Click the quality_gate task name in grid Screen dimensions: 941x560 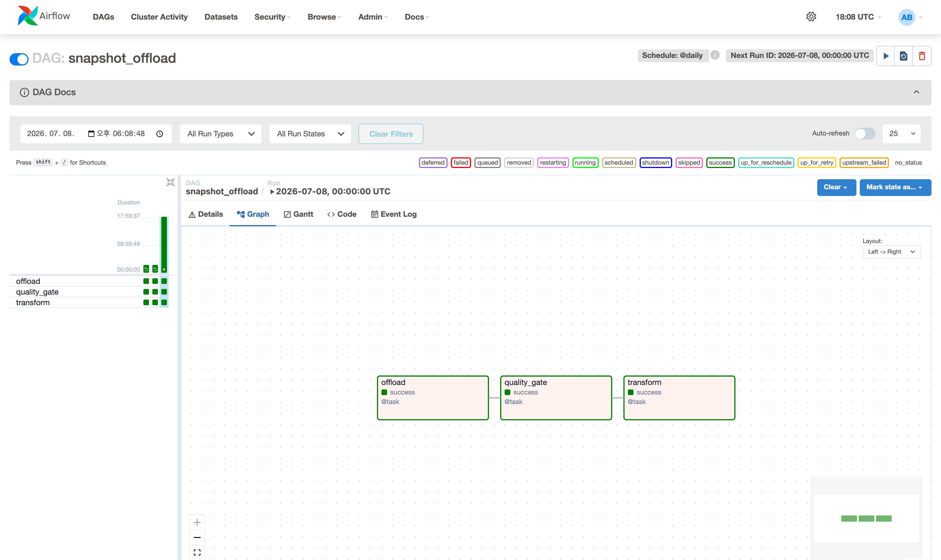37,292
